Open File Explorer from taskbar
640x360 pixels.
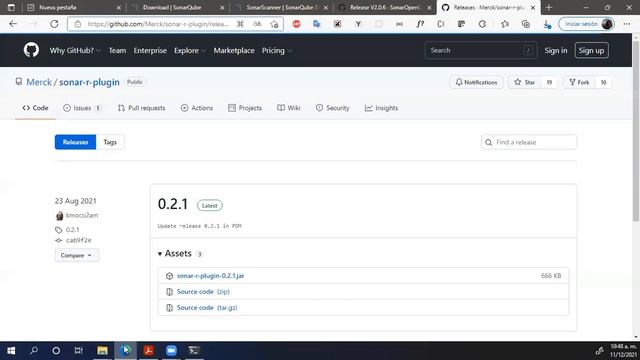102,351
